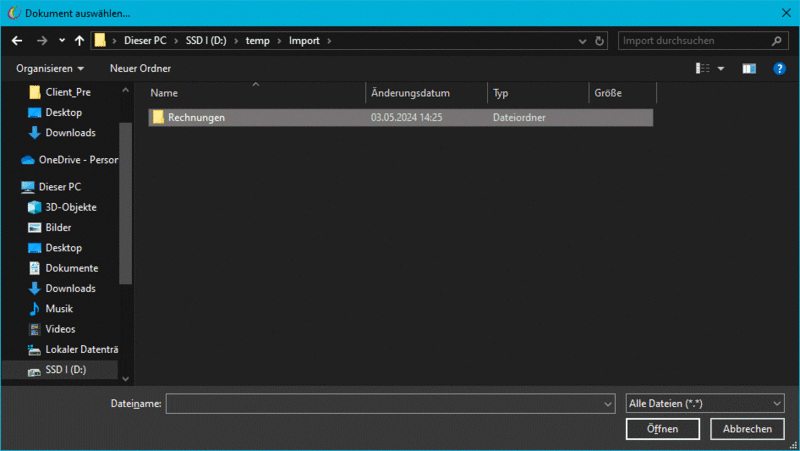
Task: Click the sidebar scroll-down arrow
Action: pyautogui.click(x=126, y=379)
